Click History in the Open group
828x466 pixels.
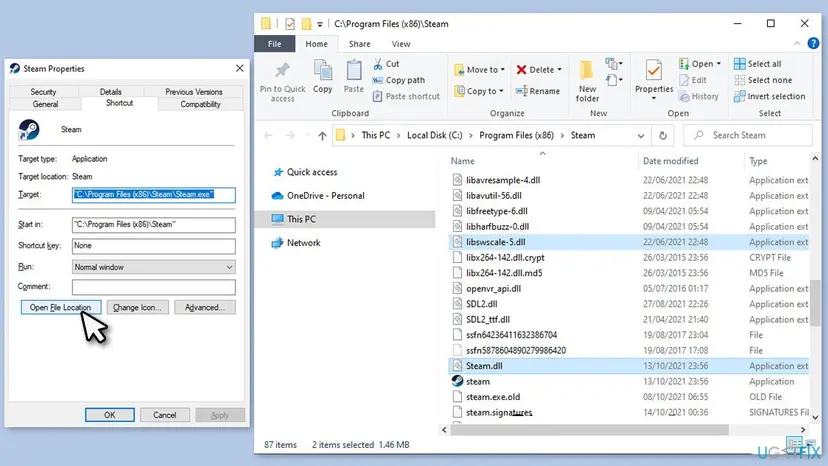click(699, 97)
